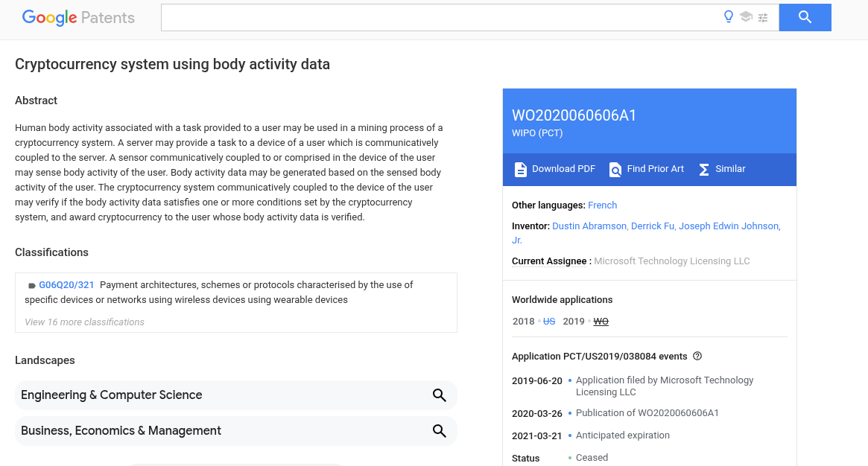Image resolution: width=868 pixels, height=466 pixels.
Task: Click the Classifications section heading
Action: pyautogui.click(x=51, y=252)
